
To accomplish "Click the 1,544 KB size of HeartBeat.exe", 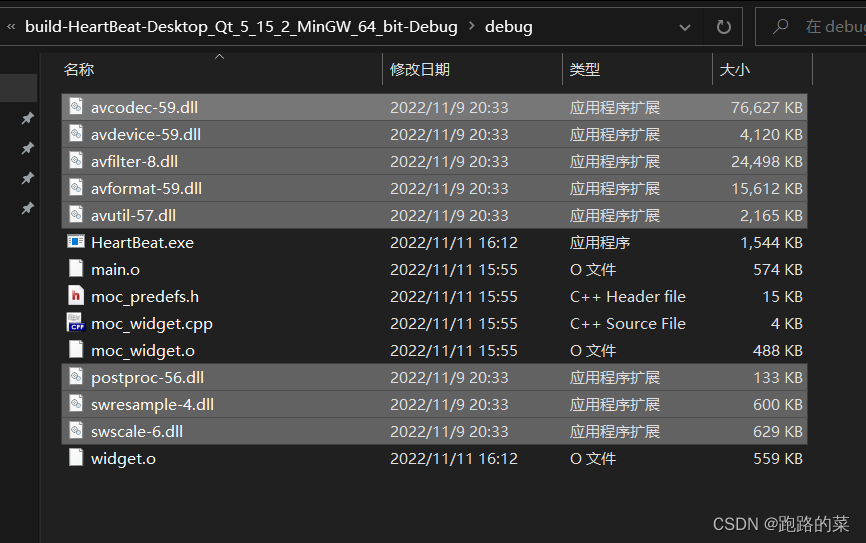I will pos(771,242).
